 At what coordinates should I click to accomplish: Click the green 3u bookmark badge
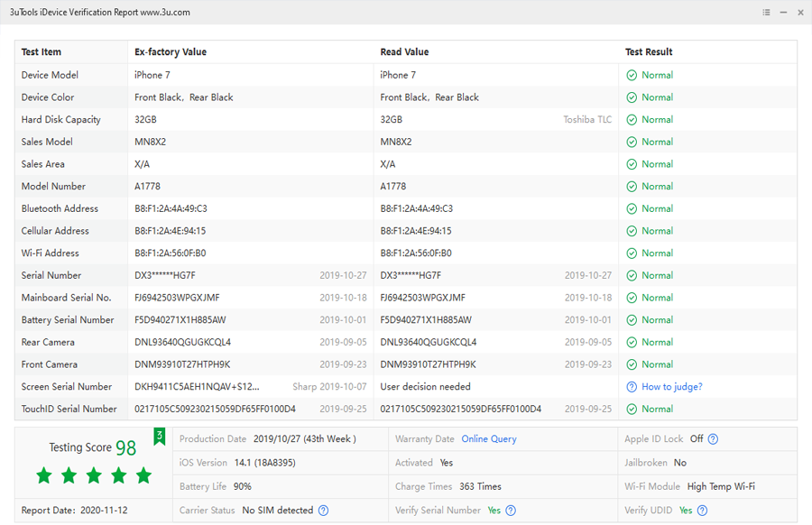pyautogui.click(x=160, y=437)
